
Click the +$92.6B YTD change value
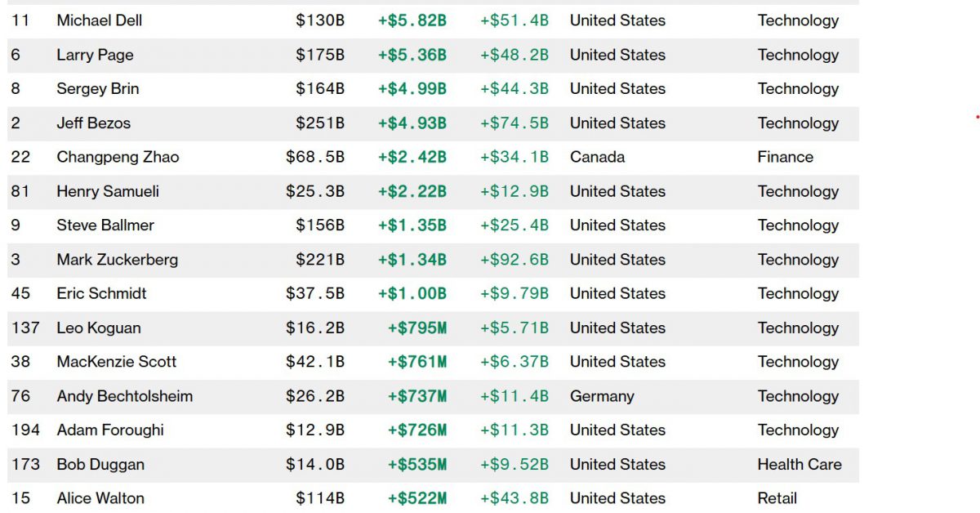pos(514,260)
